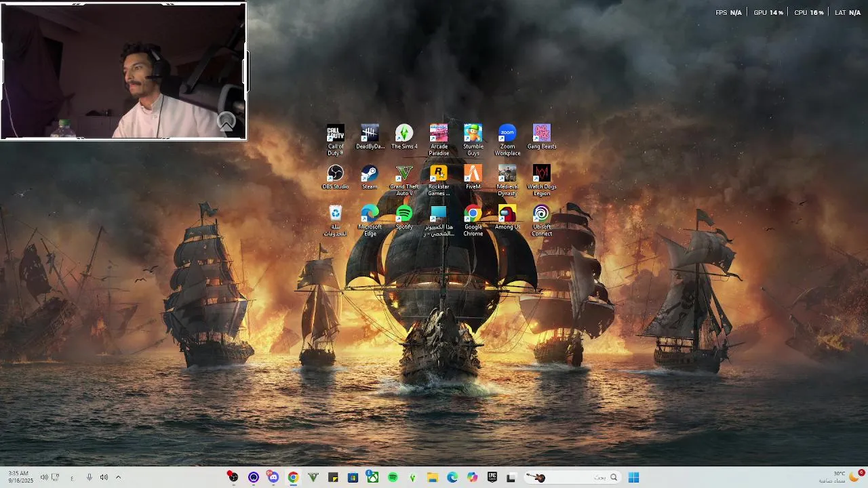Open Discord from the taskbar
Screen dimensions: 868x488
click(273, 477)
